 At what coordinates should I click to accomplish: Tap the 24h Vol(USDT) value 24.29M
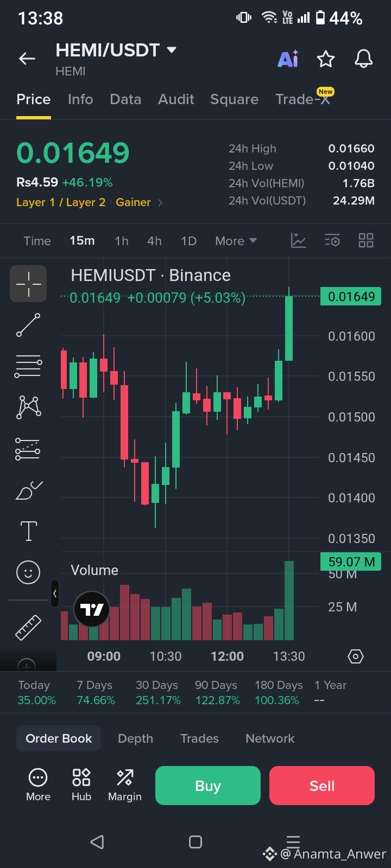coord(354,201)
